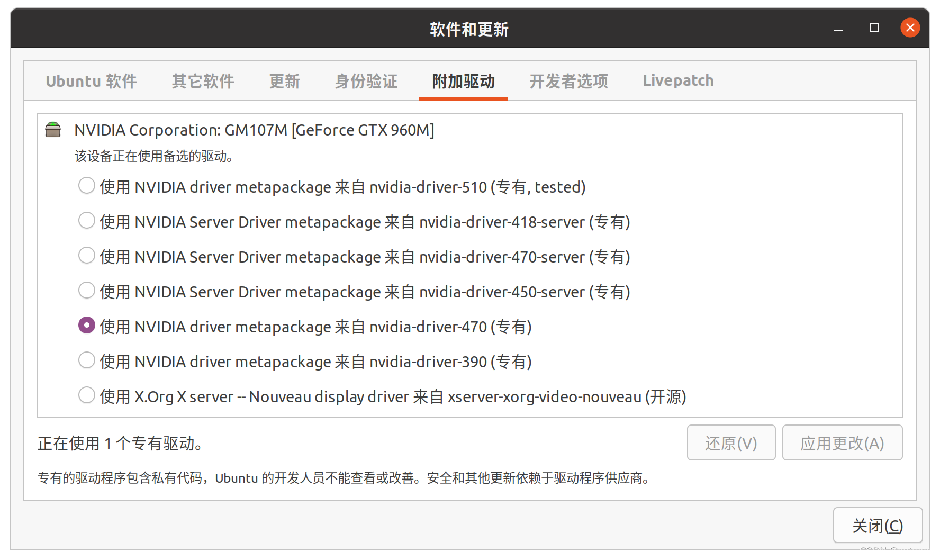Choose nvidia-driver-470-server radio option
The width and height of the screenshot is (940, 560).
point(87,256)
